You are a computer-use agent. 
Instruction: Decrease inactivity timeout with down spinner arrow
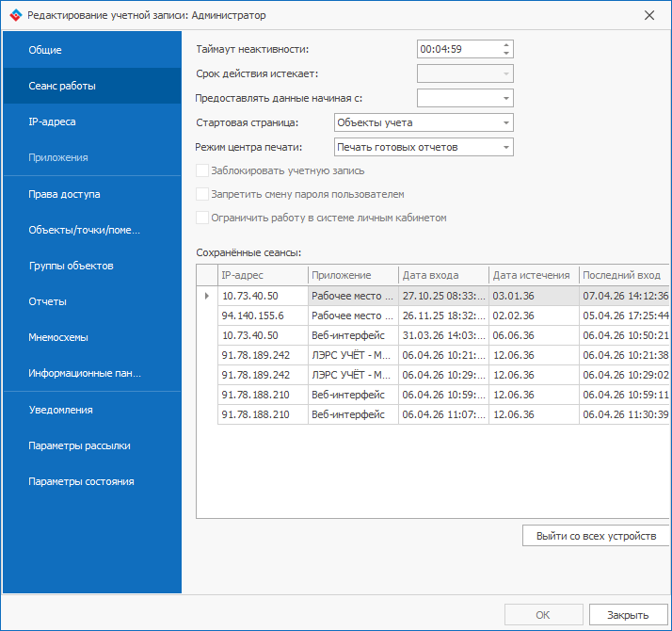point(507,54)
